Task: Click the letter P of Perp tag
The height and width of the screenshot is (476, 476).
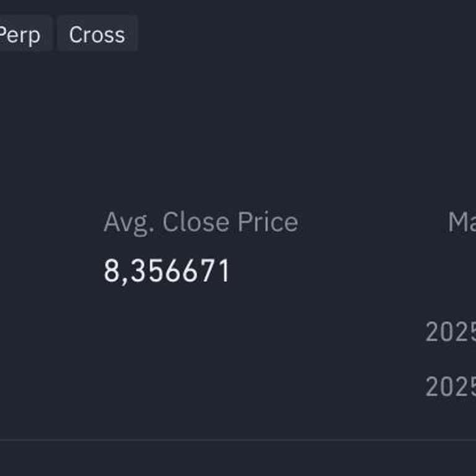Action: coord(4,35)
